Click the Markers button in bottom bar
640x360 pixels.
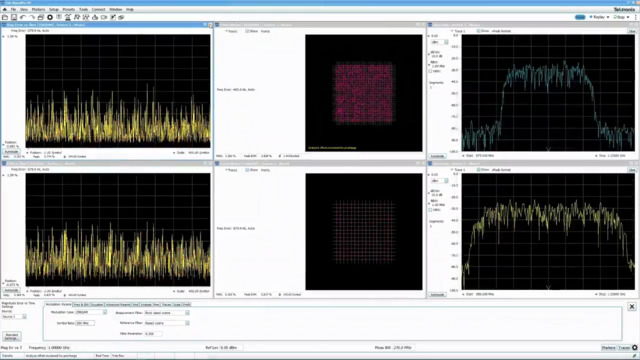click(x=608, y=348)
